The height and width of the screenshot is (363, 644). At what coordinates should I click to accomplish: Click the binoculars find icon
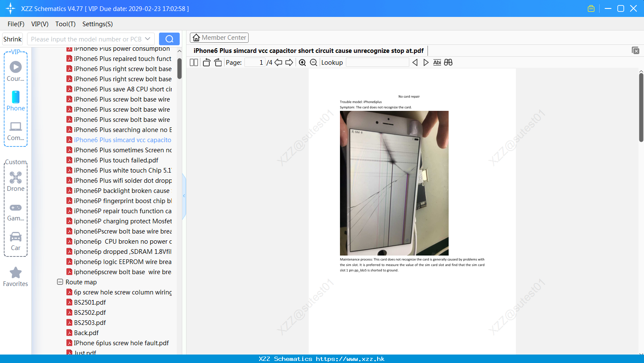[x=448, y=62]
